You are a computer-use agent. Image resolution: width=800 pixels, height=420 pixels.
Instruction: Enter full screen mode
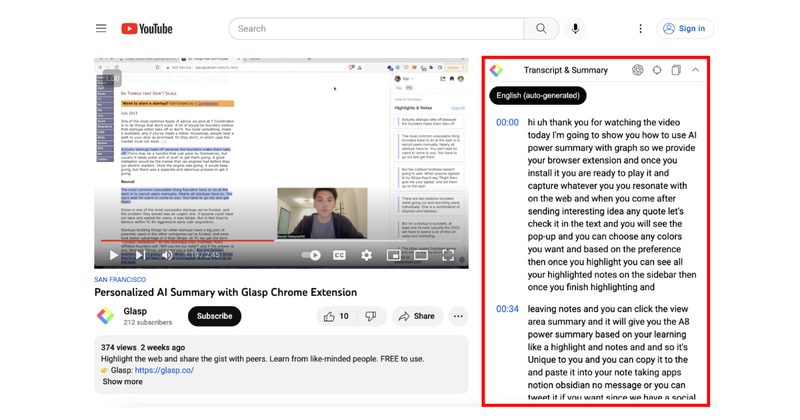[x=448, y=255]
